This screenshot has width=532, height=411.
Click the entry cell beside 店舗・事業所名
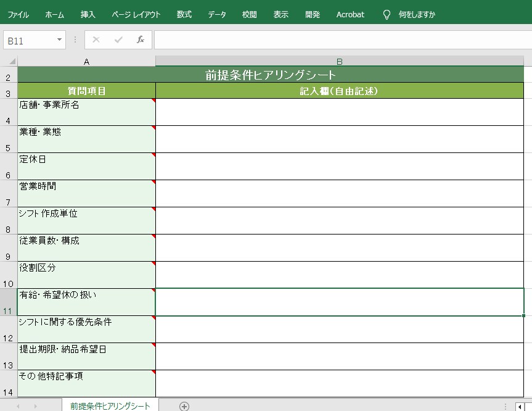click(x=340, y=112)
